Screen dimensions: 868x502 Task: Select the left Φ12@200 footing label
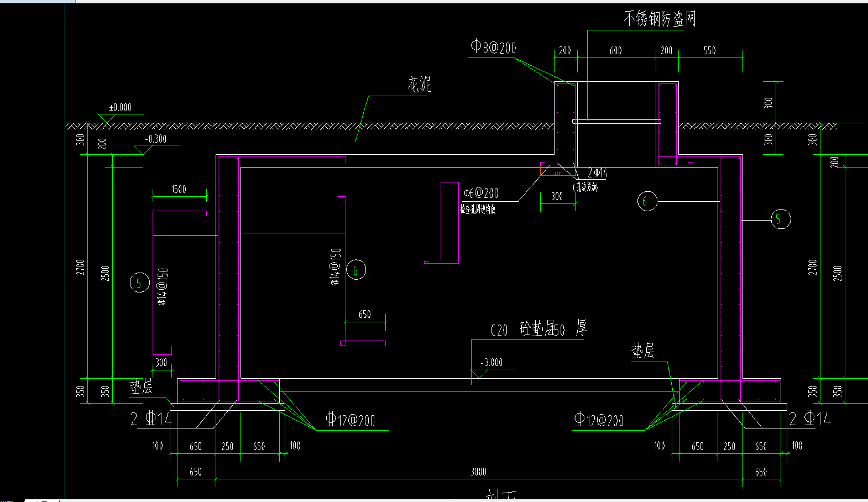(x=351, y=420)
